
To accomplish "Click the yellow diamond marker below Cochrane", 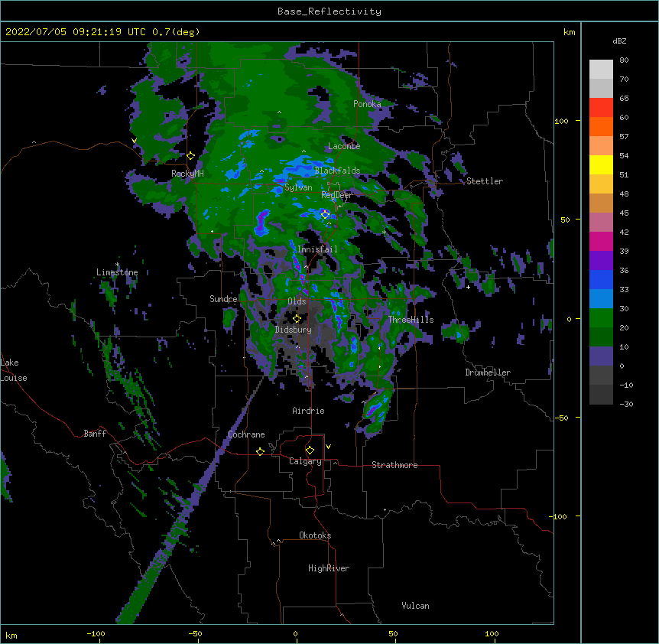I will [260, 451].
